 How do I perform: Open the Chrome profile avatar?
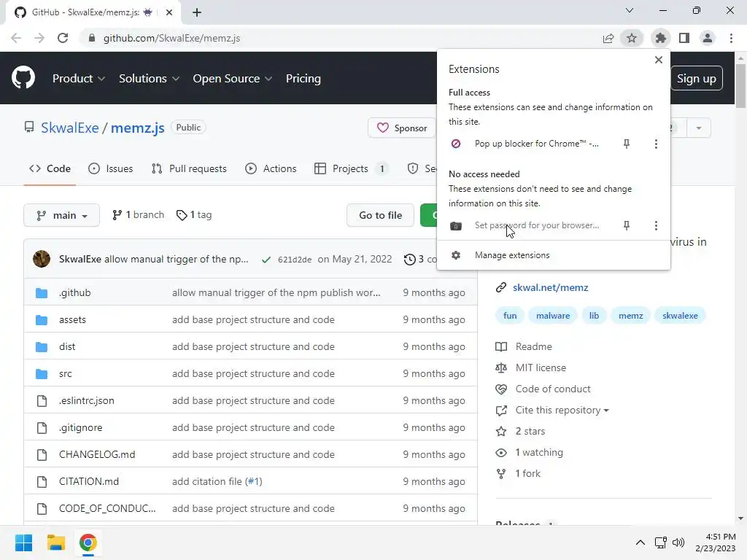coord(708,38)
